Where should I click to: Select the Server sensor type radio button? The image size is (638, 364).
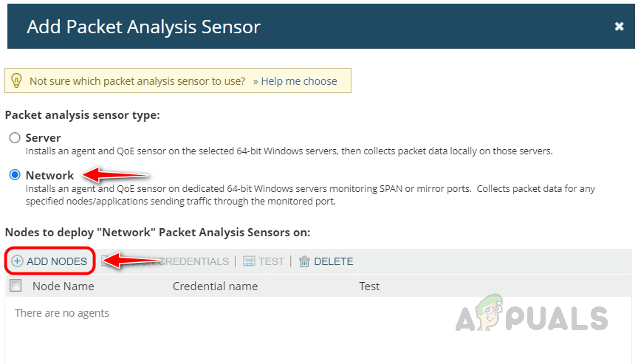coord(15,138)
